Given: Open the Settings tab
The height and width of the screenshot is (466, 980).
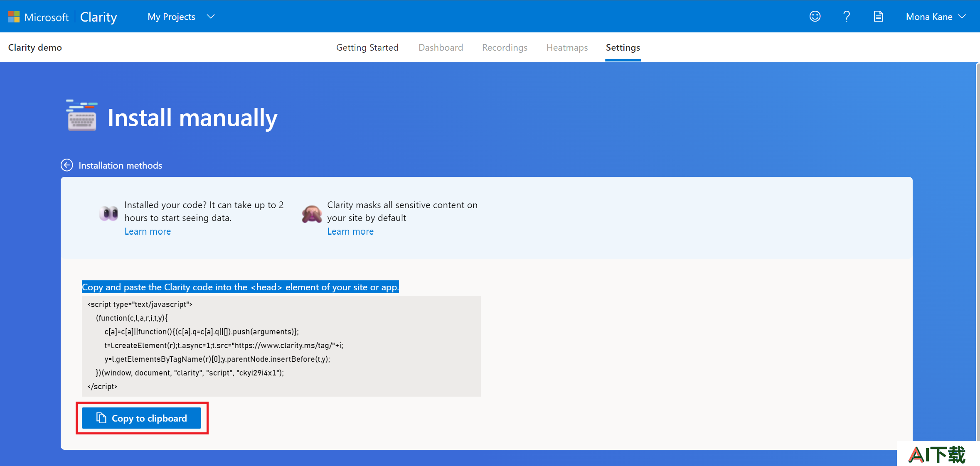Looking at the screenshot, I should point(623,47).
